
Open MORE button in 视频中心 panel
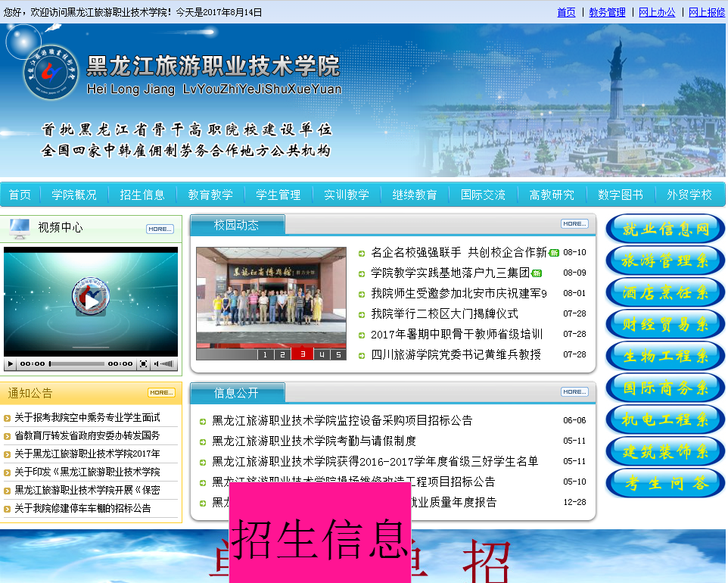(160, 229)
